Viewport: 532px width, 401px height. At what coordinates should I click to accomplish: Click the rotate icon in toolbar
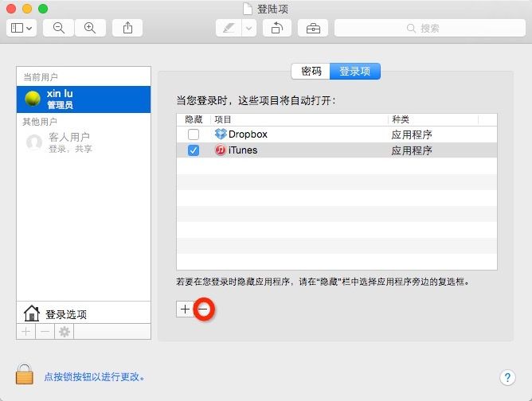tap(276, 28)
